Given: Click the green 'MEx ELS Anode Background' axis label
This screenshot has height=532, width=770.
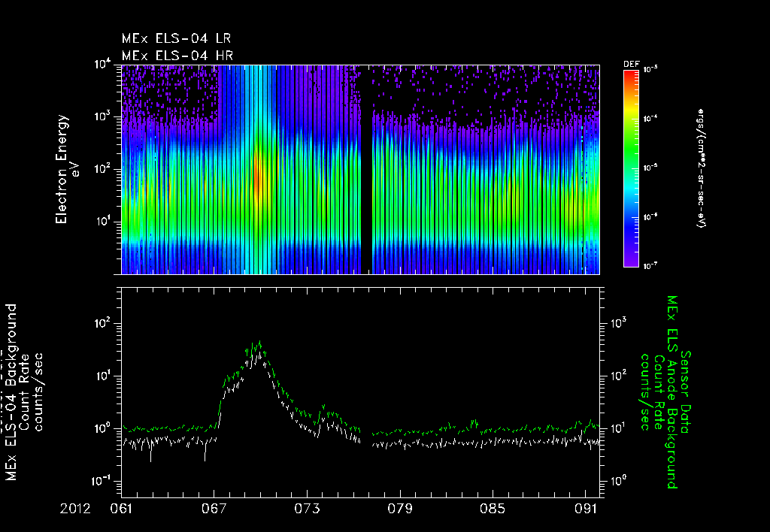Looking at the screenshot, I should click(x=671, y=392).
